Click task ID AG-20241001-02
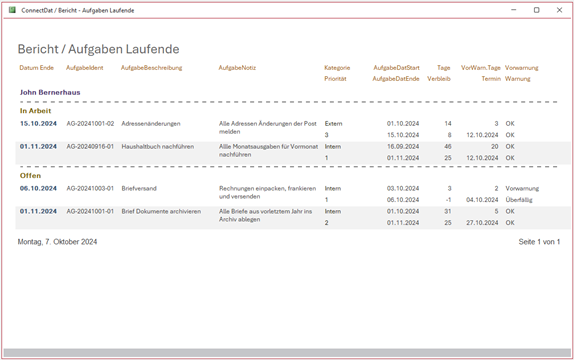This screenshot has width=574, height=360. click(90, 123)
